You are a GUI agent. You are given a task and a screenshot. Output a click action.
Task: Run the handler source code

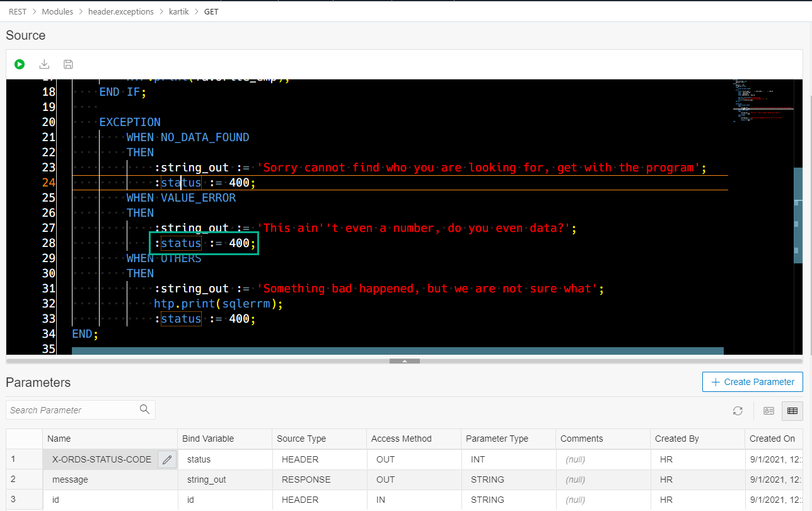pos(20,64)
